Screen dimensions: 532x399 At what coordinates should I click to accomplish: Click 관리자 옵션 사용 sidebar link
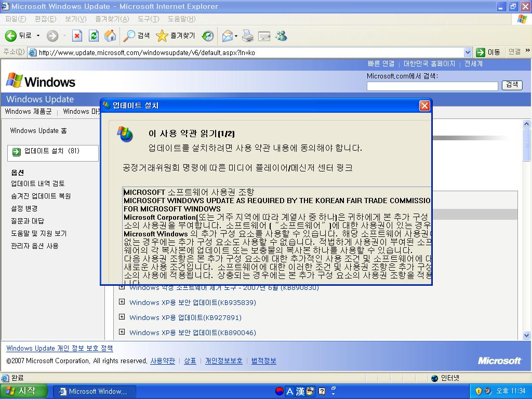(35, 246)
